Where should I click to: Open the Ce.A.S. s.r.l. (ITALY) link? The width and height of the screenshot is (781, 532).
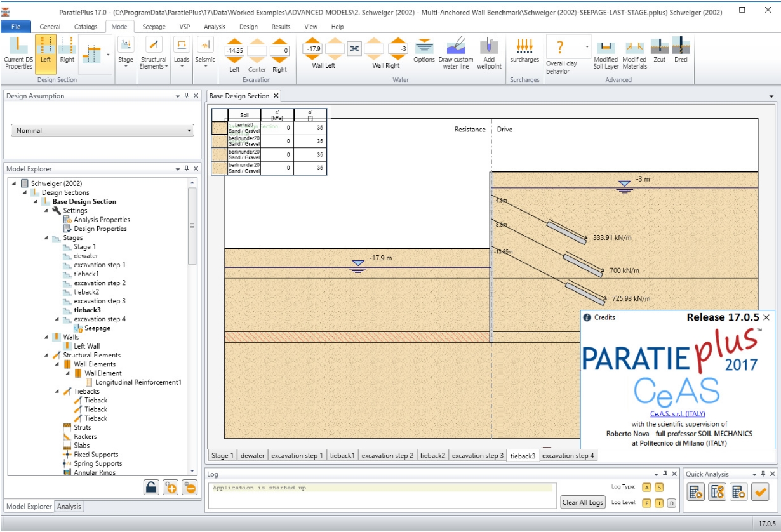pos(678,413)
